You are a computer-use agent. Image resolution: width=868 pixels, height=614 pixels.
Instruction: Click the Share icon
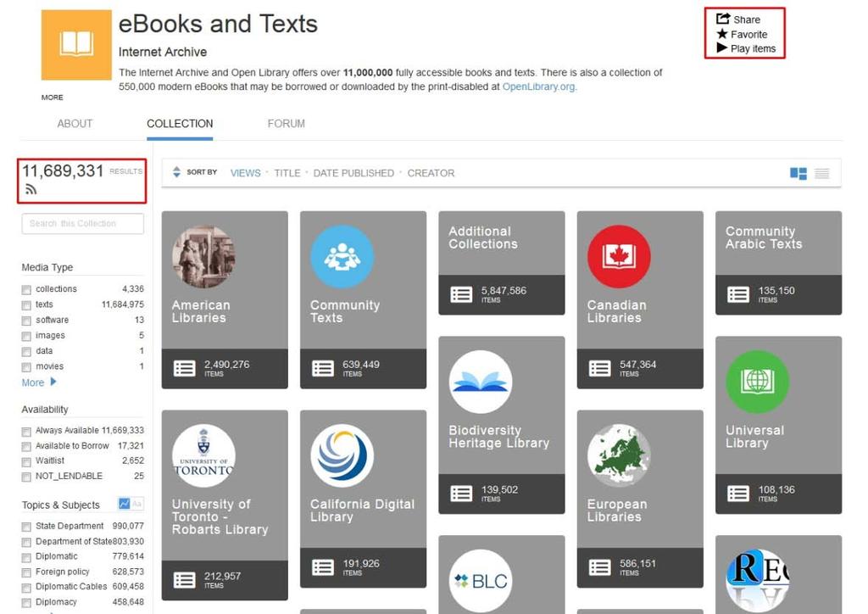click(x=723, y=19)
